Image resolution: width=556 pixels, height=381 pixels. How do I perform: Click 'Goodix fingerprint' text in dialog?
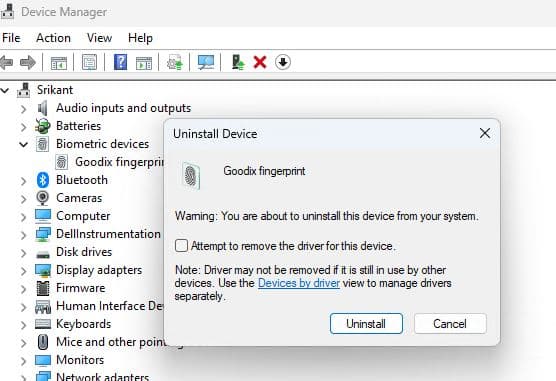(x=264, y=171)
